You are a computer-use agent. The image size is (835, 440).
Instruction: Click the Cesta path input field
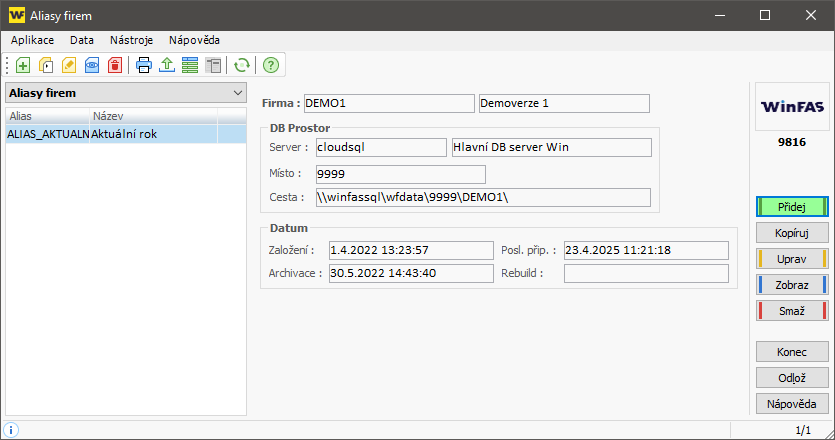coord(482,198)
